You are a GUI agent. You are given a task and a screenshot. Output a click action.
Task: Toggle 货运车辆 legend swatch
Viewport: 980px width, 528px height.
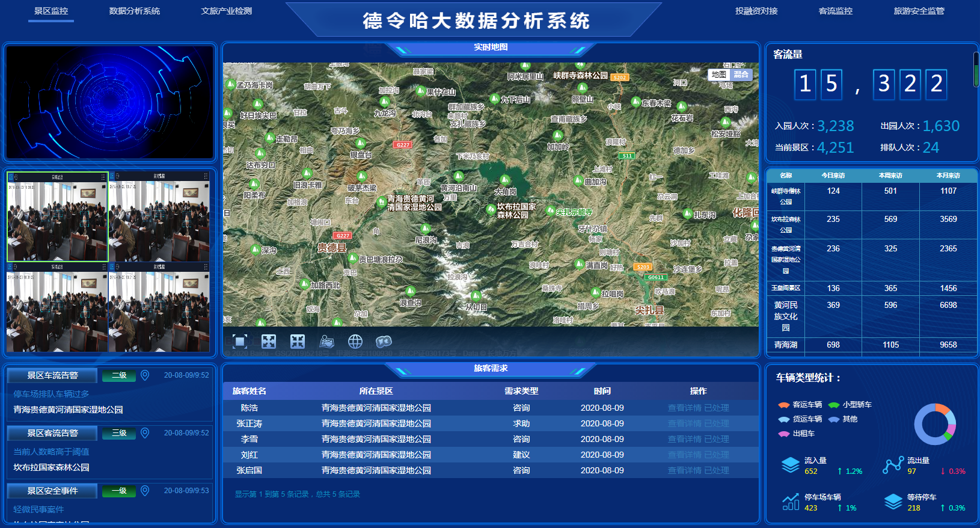pyautogui.click(x=784, y=419)
